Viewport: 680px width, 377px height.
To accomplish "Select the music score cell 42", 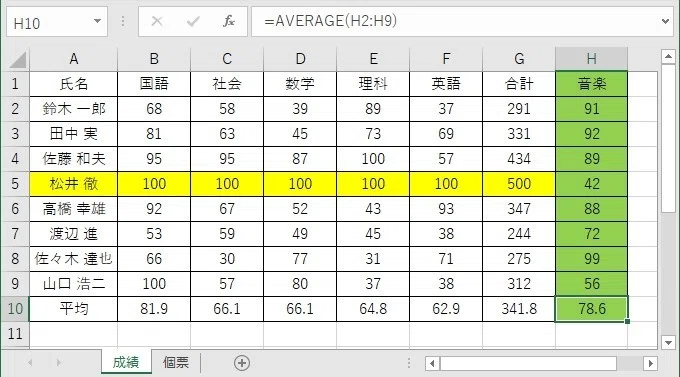I will click(592, 184).
